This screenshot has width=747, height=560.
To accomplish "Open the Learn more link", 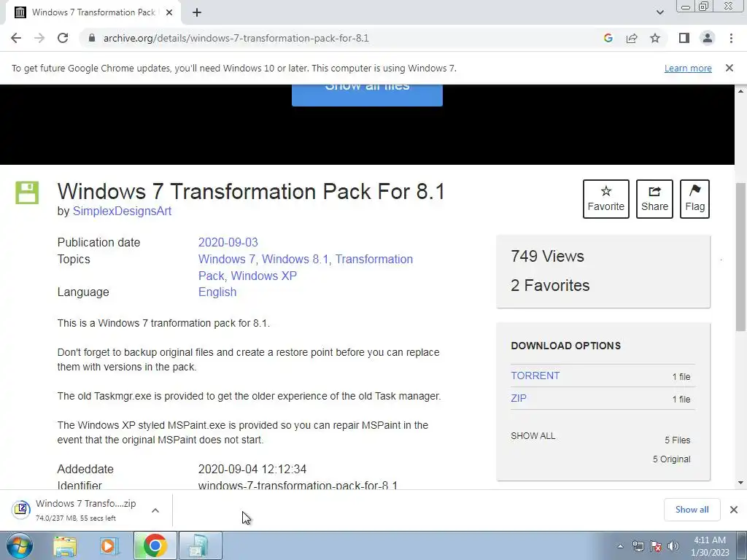I will click(688, 68).
